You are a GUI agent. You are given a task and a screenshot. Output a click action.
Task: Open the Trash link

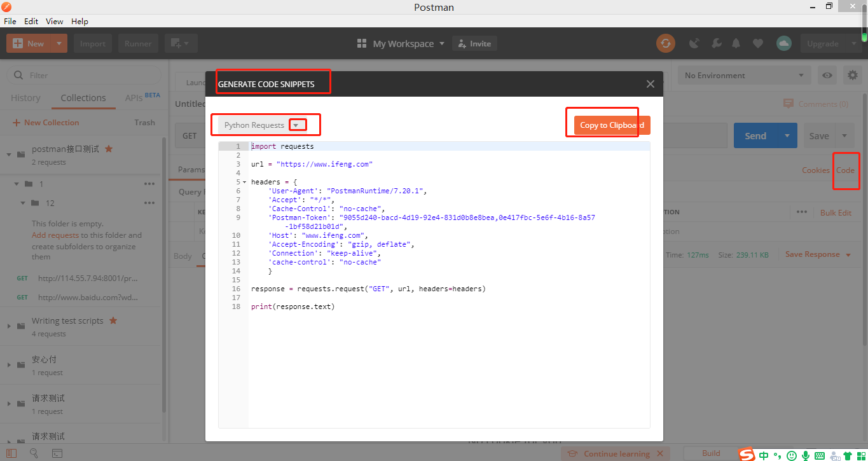point(144,123)
